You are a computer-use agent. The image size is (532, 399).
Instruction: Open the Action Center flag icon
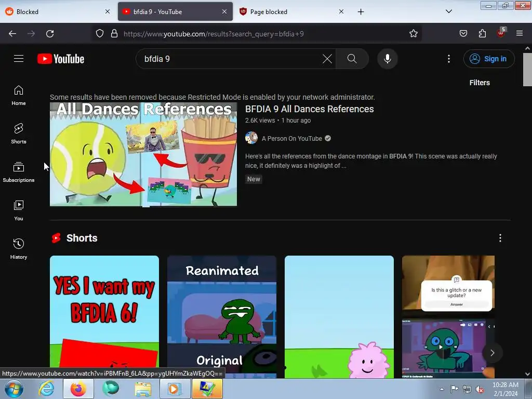(454, 389)
